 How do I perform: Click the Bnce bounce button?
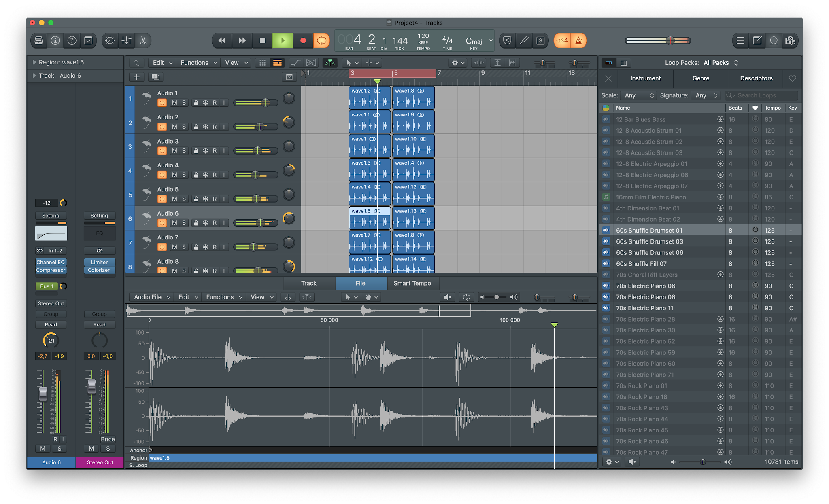coord(108,439)
